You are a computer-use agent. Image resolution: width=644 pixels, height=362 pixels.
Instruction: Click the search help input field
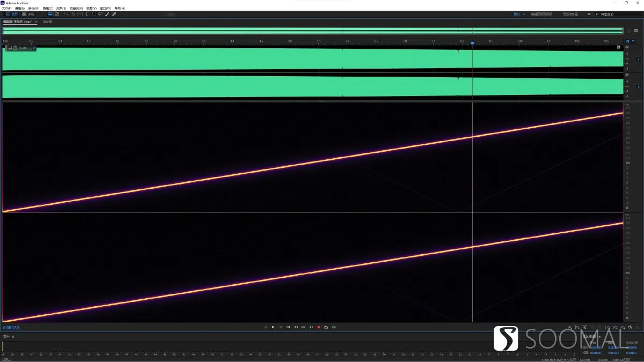point(619,14)
